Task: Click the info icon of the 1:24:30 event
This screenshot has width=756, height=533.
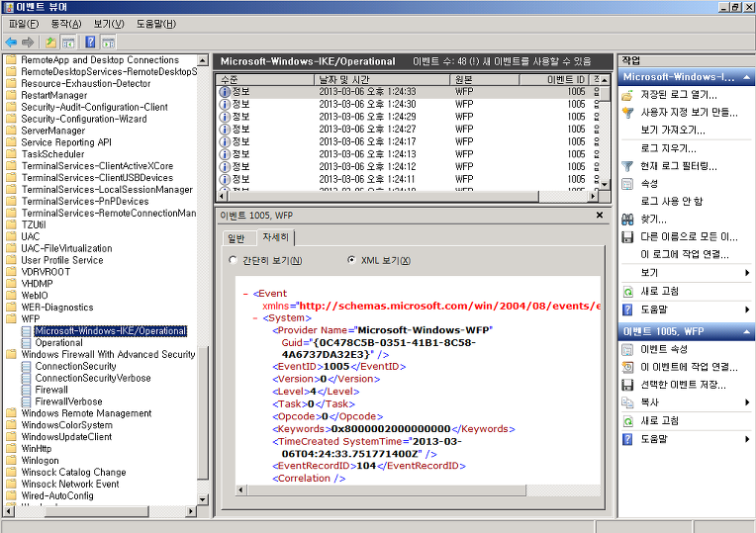Action: coord(225,105)
